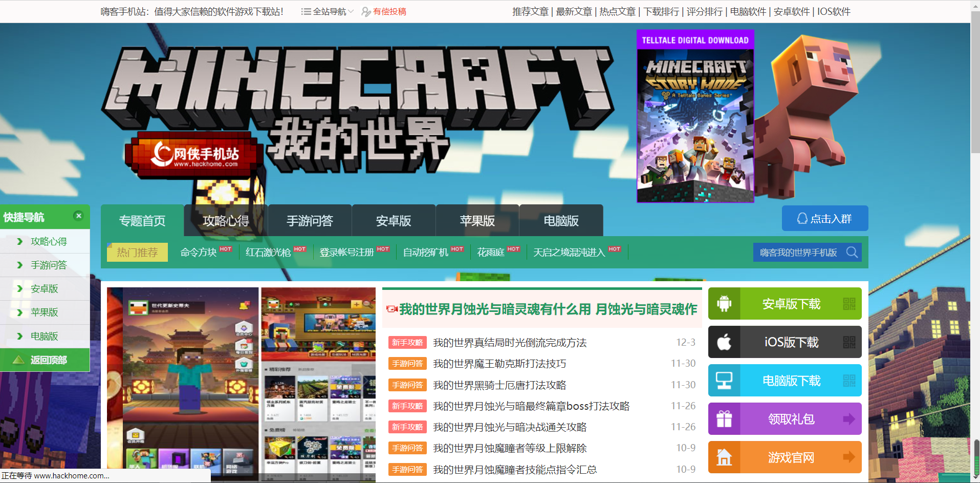Screen dimensions: 980x483
Task: Switch to the 电脑版 tab
Action: click(561, 221)
